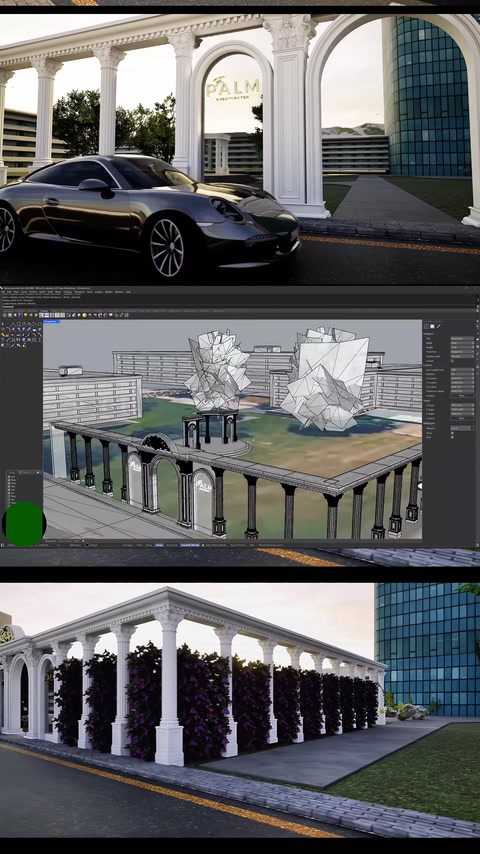Screen dimensions: 480x854
Task: Toggle Osnap in the status bar
Action: (x=159, y=545)
